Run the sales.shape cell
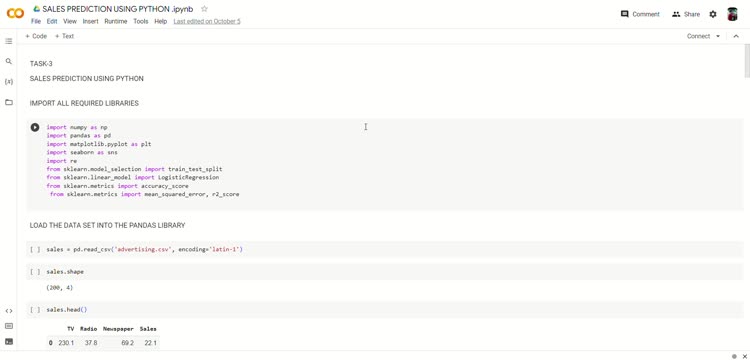 35,272
